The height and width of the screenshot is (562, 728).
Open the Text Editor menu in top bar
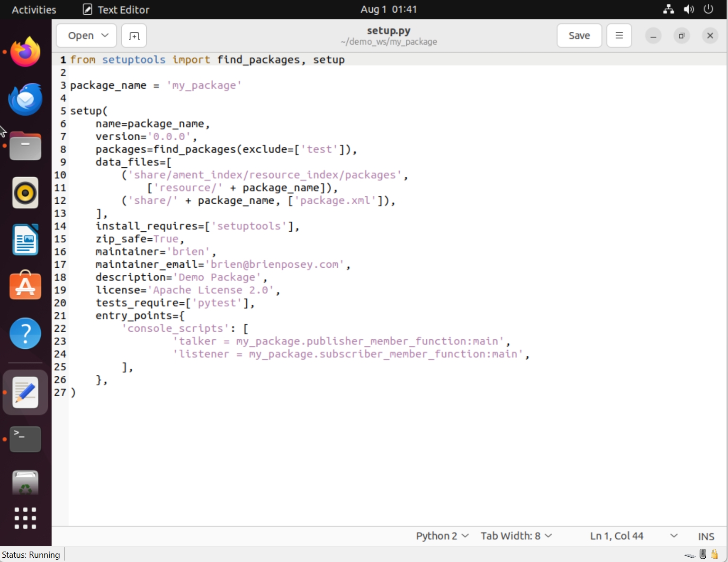(x=115, y=9)
